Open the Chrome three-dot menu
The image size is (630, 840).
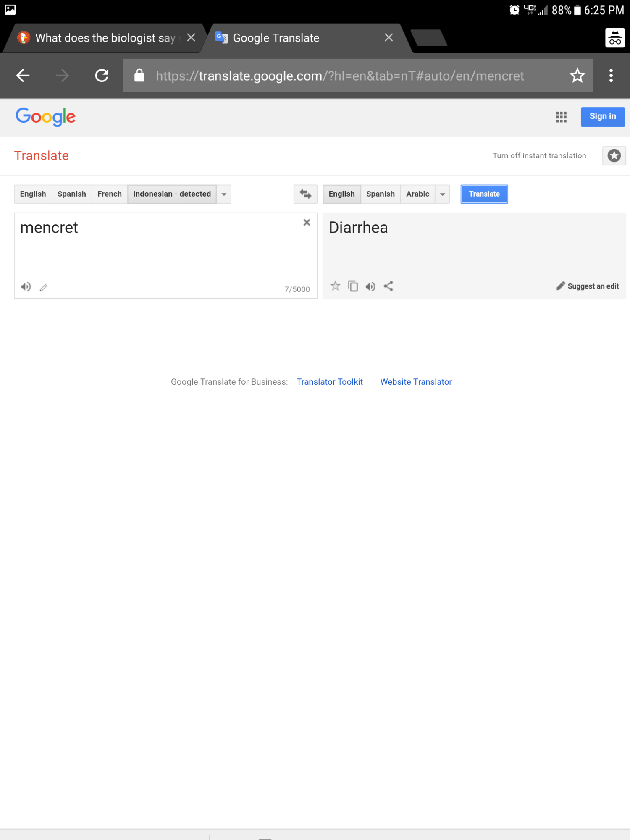click(x=611, y=76)
